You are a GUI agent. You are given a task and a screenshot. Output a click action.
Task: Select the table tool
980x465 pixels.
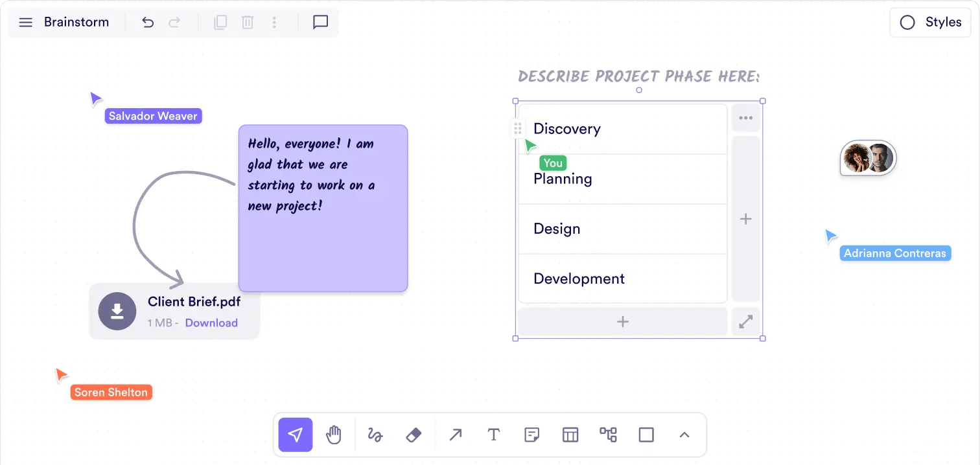click(x=570, y=435)
